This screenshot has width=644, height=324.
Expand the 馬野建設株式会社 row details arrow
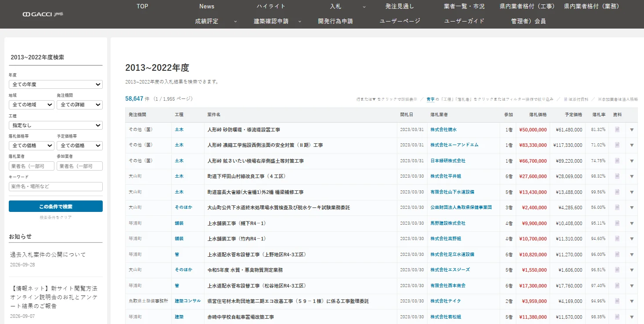[x=632, y=223]
